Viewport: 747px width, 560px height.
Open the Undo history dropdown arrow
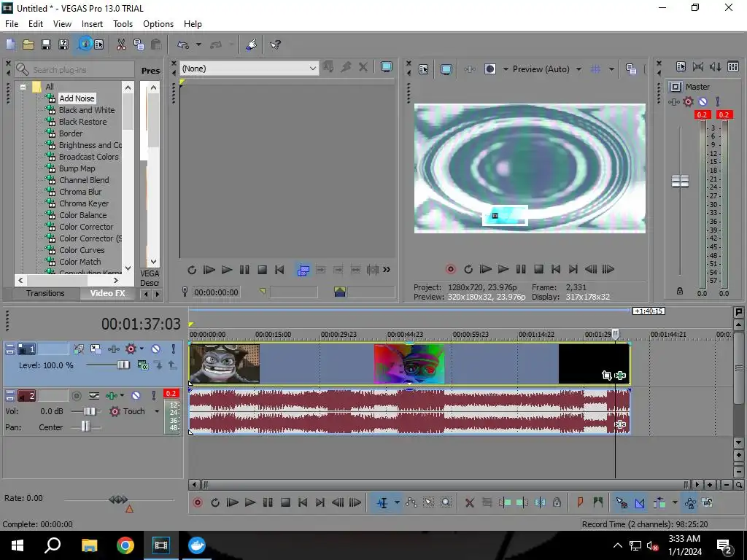198,44
